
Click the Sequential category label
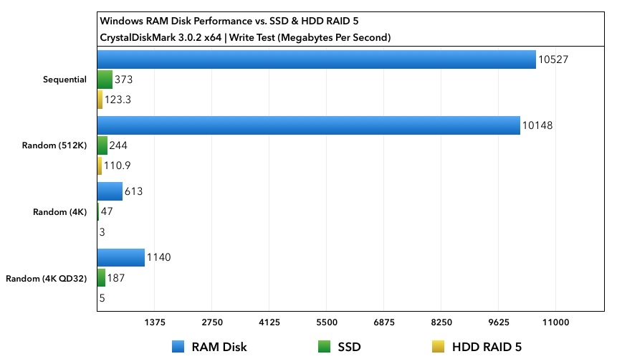click(64, 80)
